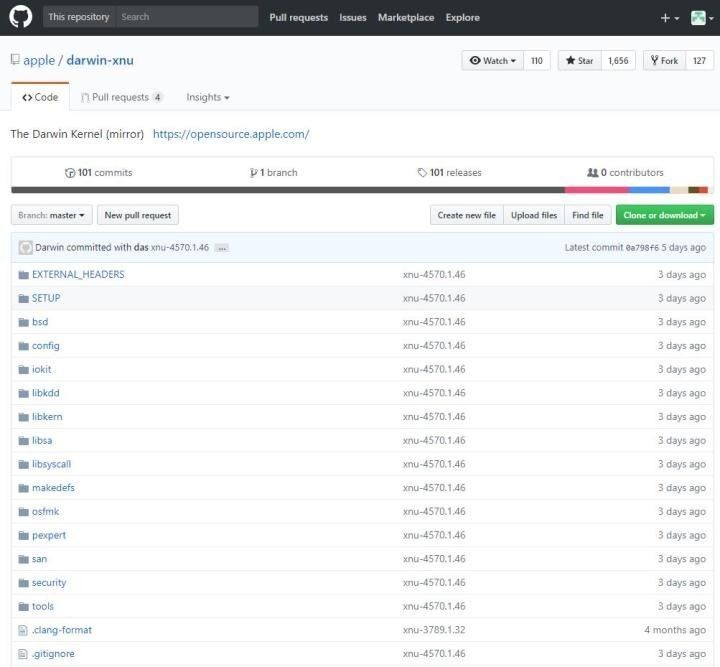Open Pull requests in top navigation

coord(298,17)
